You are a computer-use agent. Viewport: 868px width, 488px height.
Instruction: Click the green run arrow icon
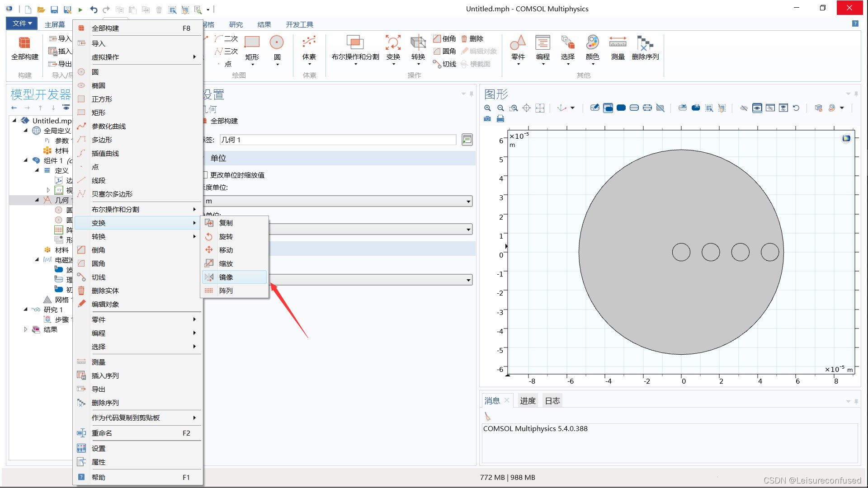(80, 9)
